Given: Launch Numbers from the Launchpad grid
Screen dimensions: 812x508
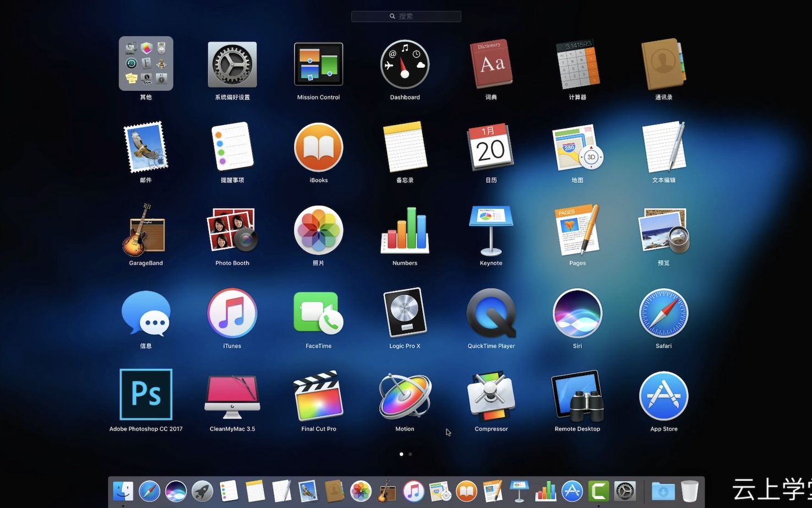Looking at the screenshot, I should click(405, 230).
